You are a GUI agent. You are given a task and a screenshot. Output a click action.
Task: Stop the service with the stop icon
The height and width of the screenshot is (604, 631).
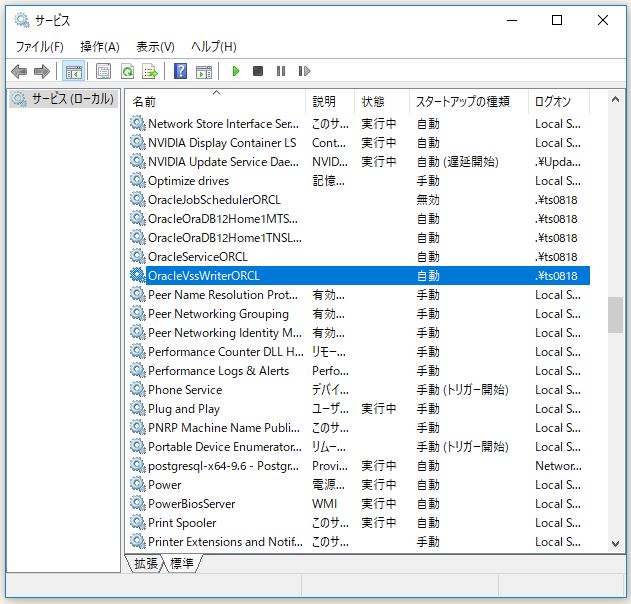[x=258, y=72]
